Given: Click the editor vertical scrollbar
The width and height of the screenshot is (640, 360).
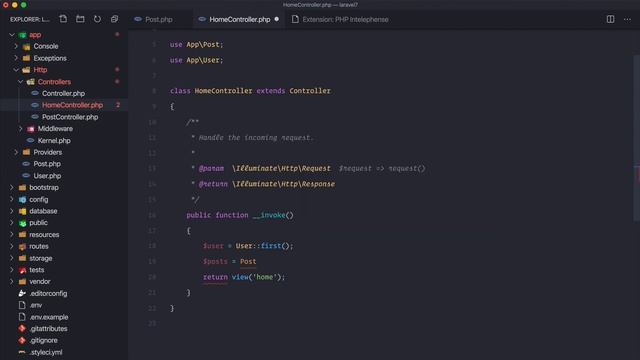Looking at the screenshot, I should tap(636, 139).
